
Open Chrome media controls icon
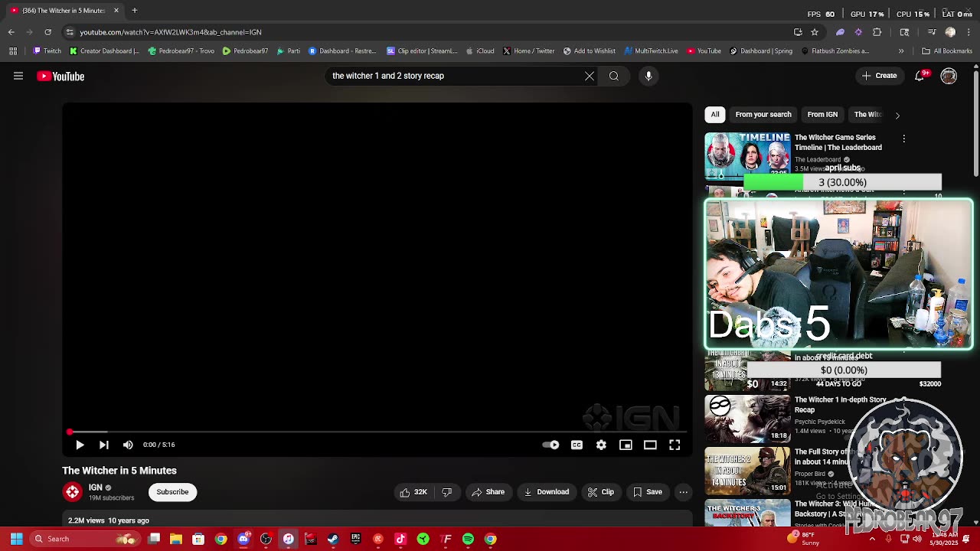click(932, 32)
